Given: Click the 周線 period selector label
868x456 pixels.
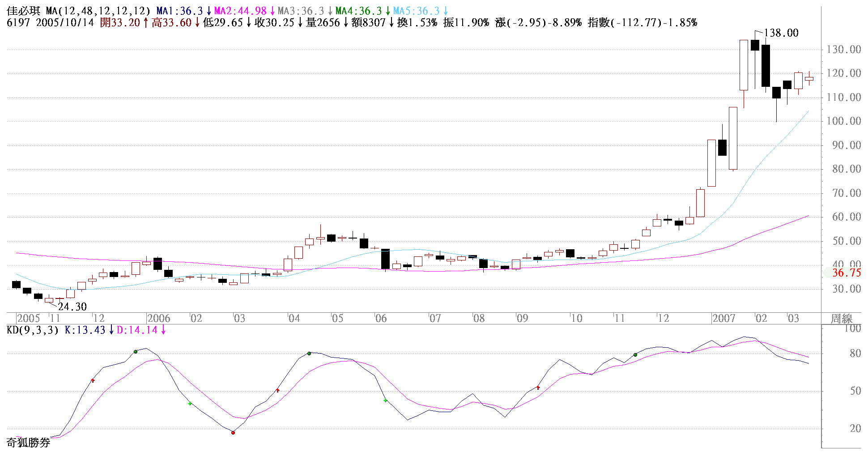Looking at the screenshot, I should tap(842, 319).
